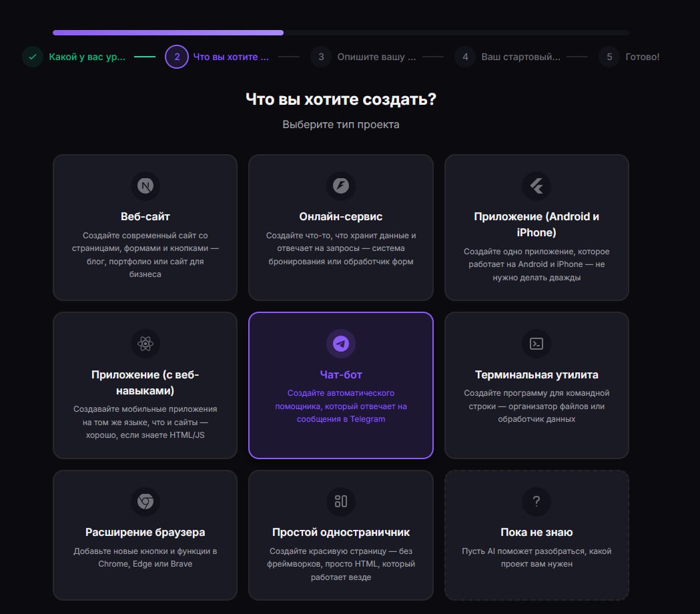Click the Flutter icon on Android/iPhone card
The height and width of the screenshot is (614, 700).
537,186
